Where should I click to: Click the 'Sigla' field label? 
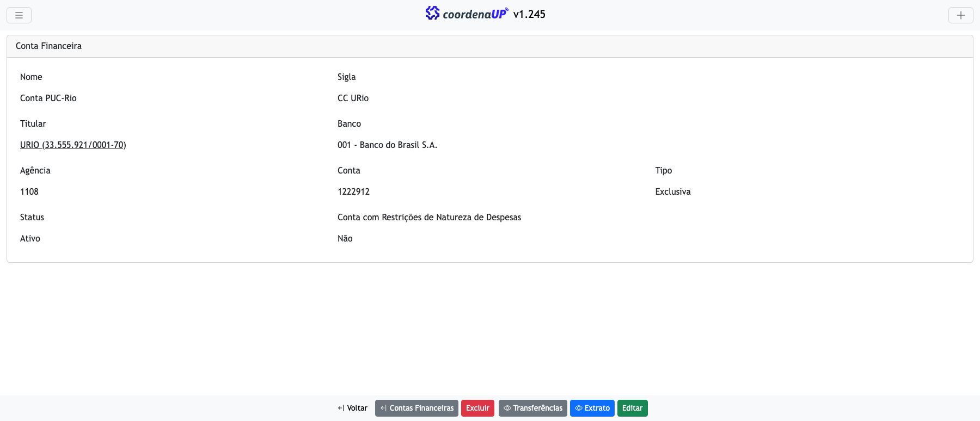click(x=346, y=77)
